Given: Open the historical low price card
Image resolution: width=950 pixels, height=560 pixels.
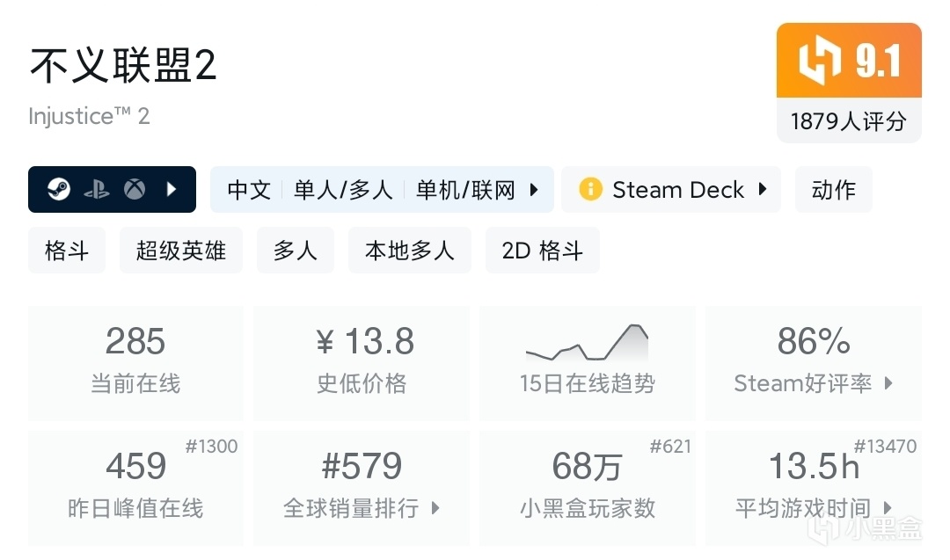Looking at the screenshot, I should [x=361, y=362].
